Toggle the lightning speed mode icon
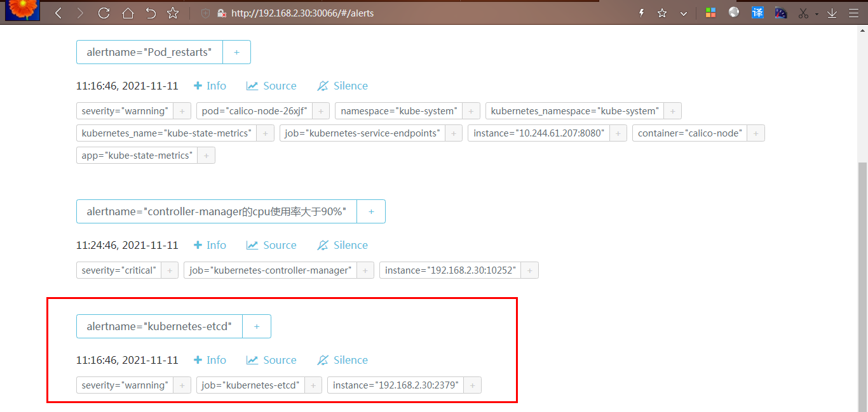Screen dimensions: 868x412 [x=641, y=13]
